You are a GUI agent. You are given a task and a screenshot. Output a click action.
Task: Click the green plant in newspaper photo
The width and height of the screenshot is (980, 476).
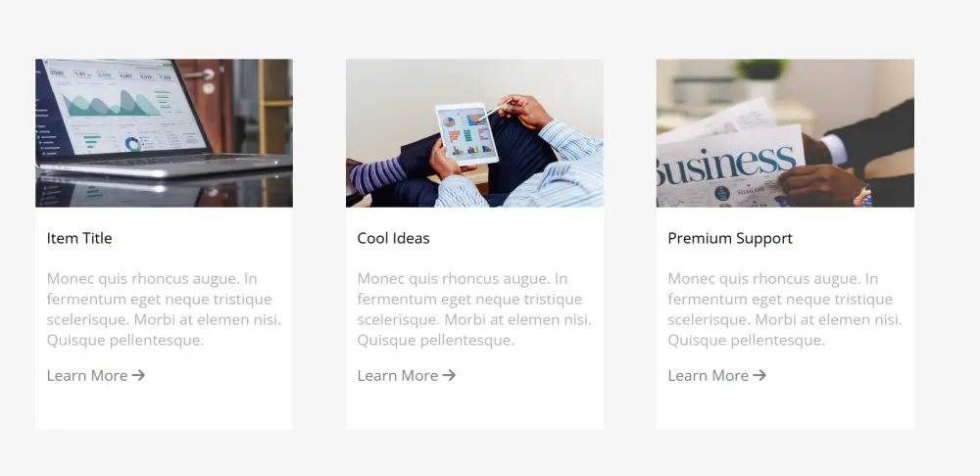tap(761, 69)
